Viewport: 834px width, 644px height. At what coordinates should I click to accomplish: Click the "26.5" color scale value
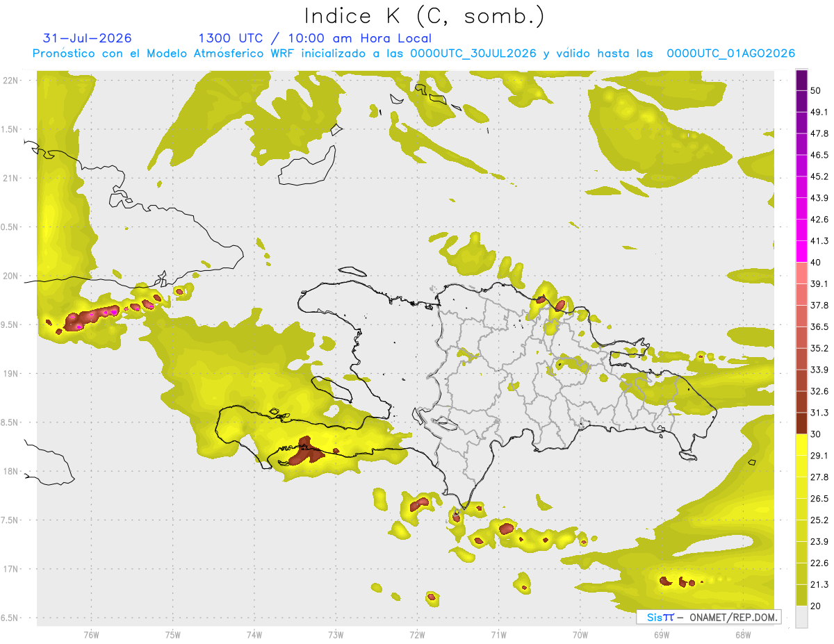pos(819,499)
